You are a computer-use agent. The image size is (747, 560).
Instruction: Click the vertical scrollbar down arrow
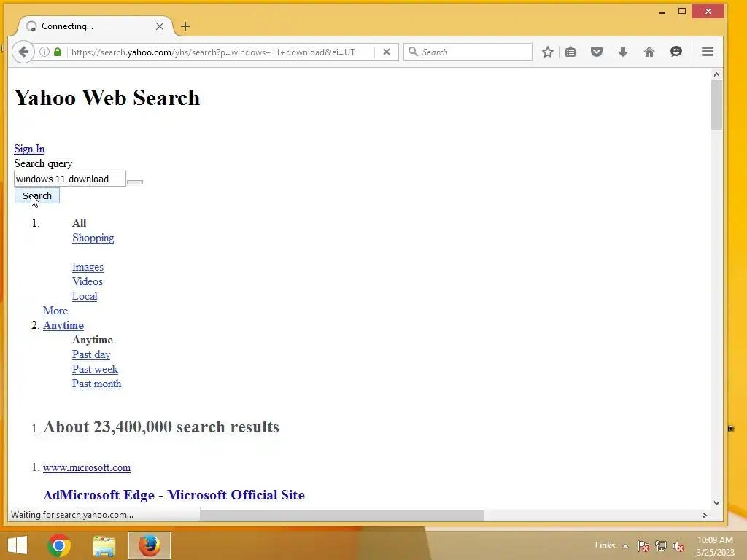pyautogui.click(x=716, y=502)
